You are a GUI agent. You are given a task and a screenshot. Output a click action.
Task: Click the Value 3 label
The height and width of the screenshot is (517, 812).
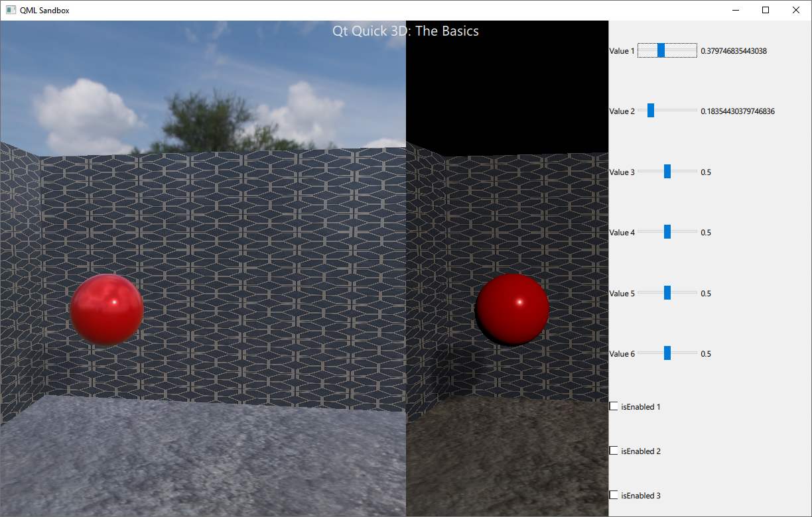(x=622, y=172)
